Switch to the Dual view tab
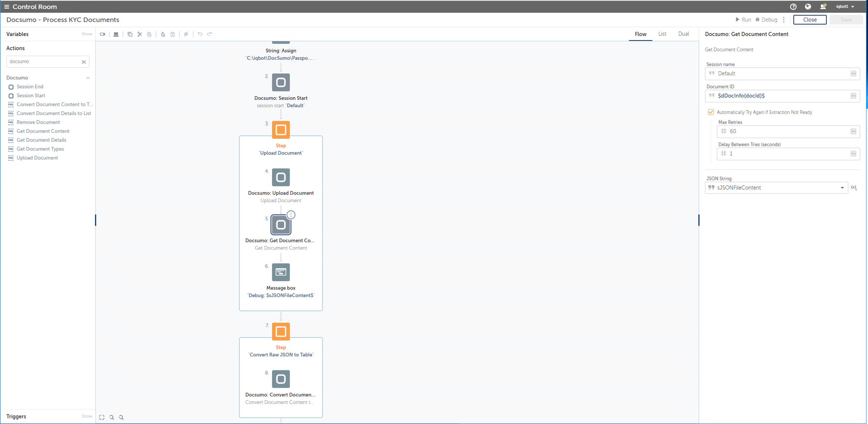868x424 pixels. 683,34
